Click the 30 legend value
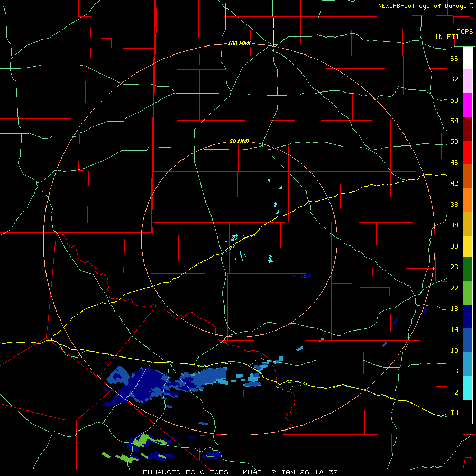This screenshot has width=476, height=476. coord(454,246)
